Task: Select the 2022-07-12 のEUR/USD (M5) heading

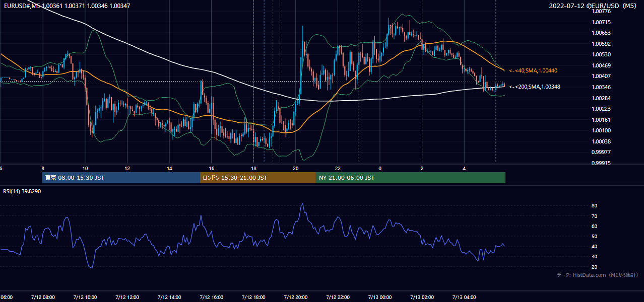Action: tap(593, 6)
